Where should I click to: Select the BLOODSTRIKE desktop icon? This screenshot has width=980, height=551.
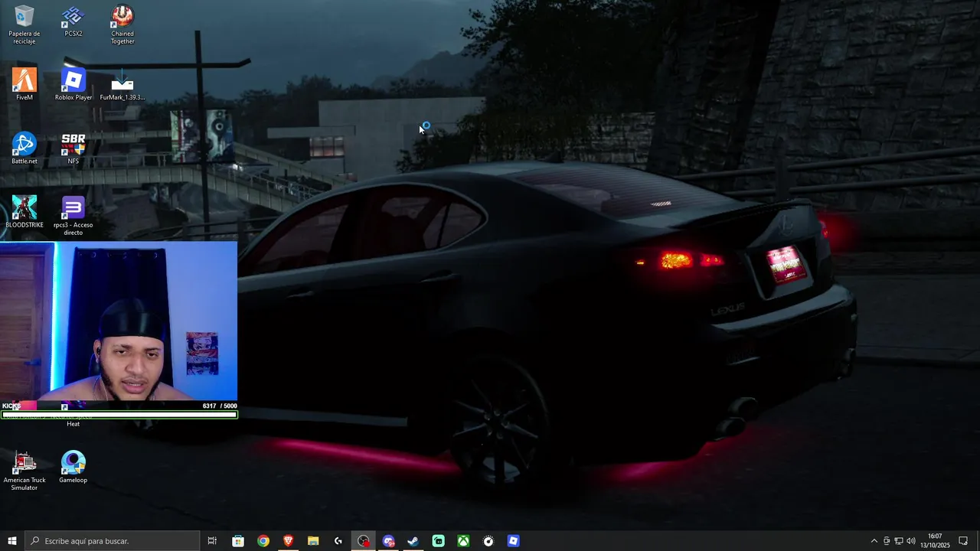pyautogui.click(x=24, y=212)
